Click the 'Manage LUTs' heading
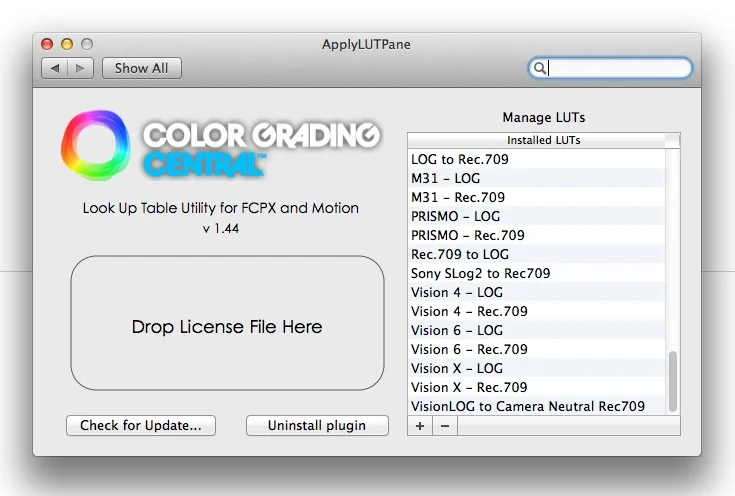Viewport: 735px width, 496px height. [544, 117]
